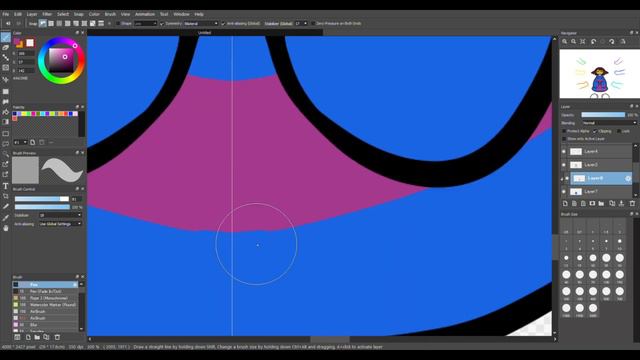Open the Help menu

pos(199,14)
